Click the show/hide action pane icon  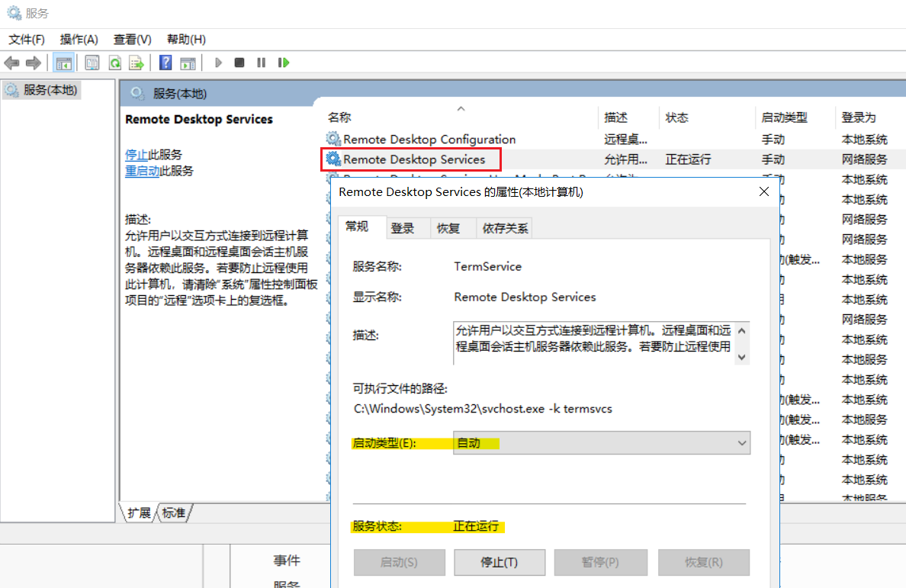click(188, 63)
